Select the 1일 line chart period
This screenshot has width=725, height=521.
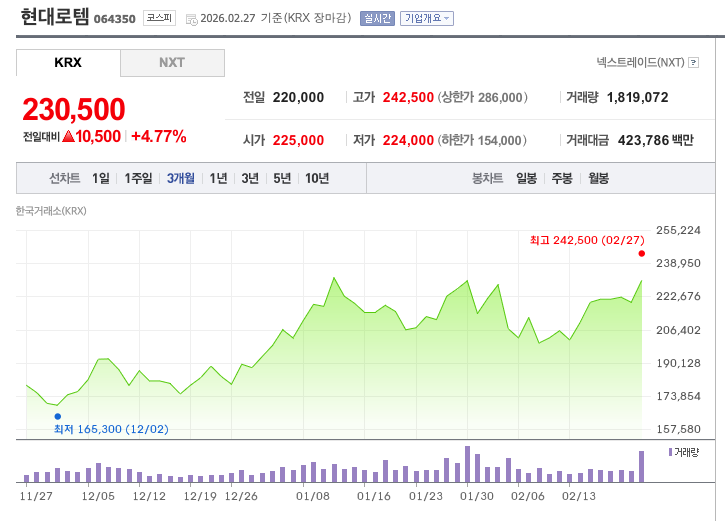coord(101,178)
